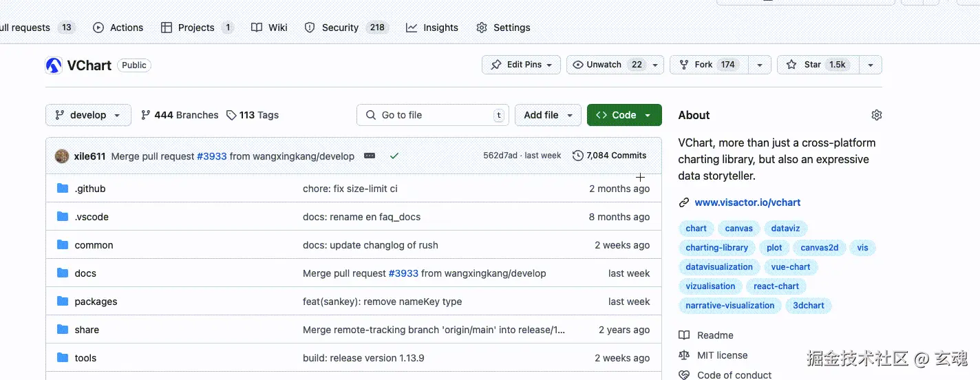The height and width of the screenshot is (380, 980).
Task: Open the Add file dropdown
Action: pos(548,115)
